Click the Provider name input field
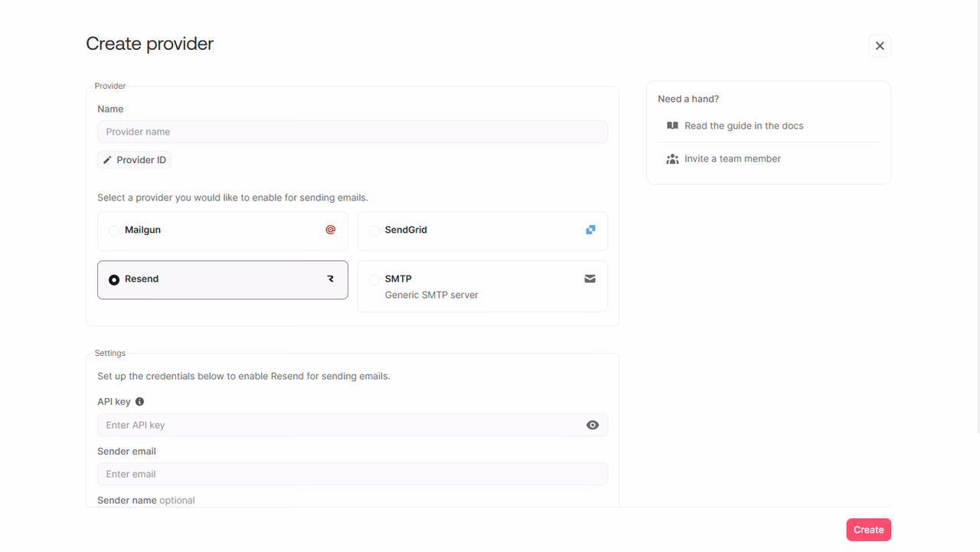 coord(352,132)
